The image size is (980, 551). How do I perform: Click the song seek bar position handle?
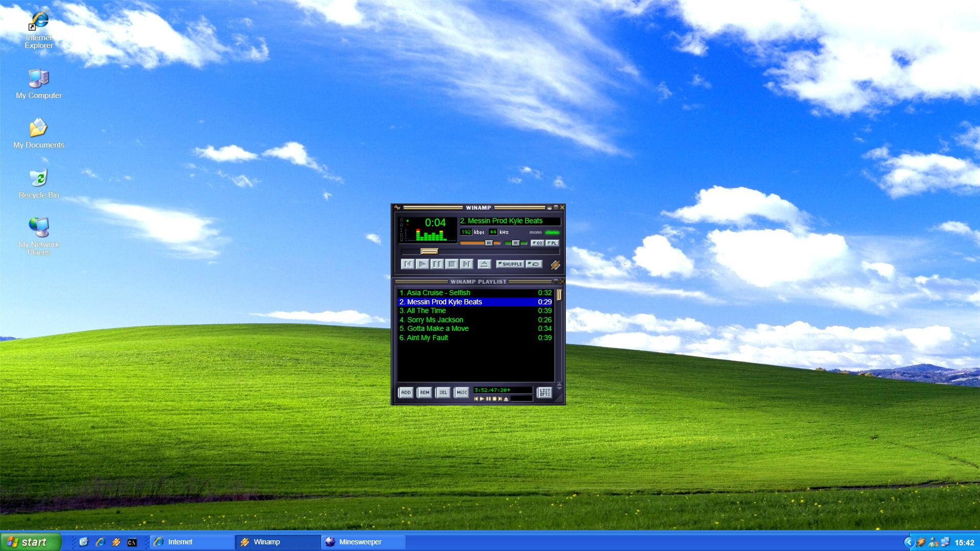(429, 251)
